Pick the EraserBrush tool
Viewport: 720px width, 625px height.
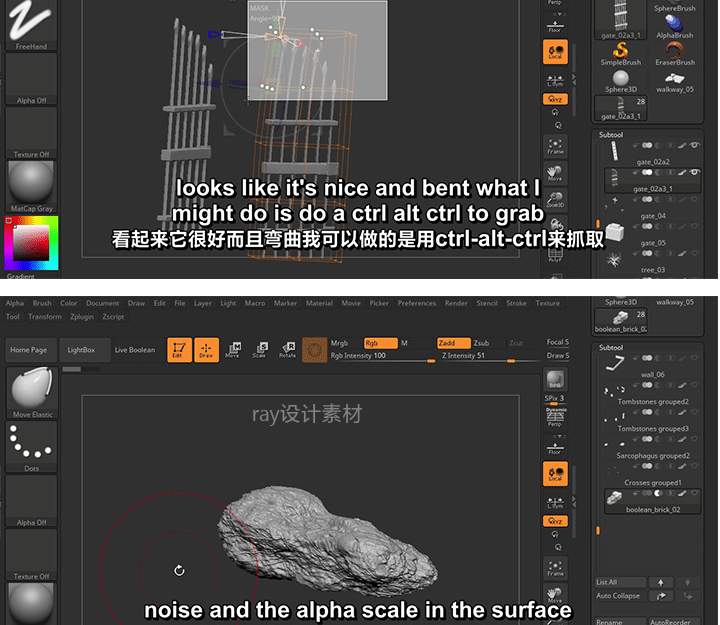click(675, 54)
